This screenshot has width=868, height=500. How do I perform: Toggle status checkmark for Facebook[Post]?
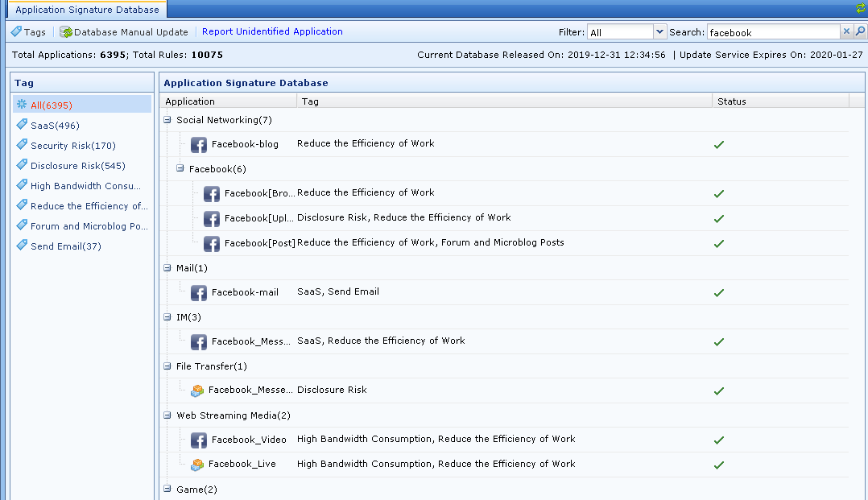718,244
